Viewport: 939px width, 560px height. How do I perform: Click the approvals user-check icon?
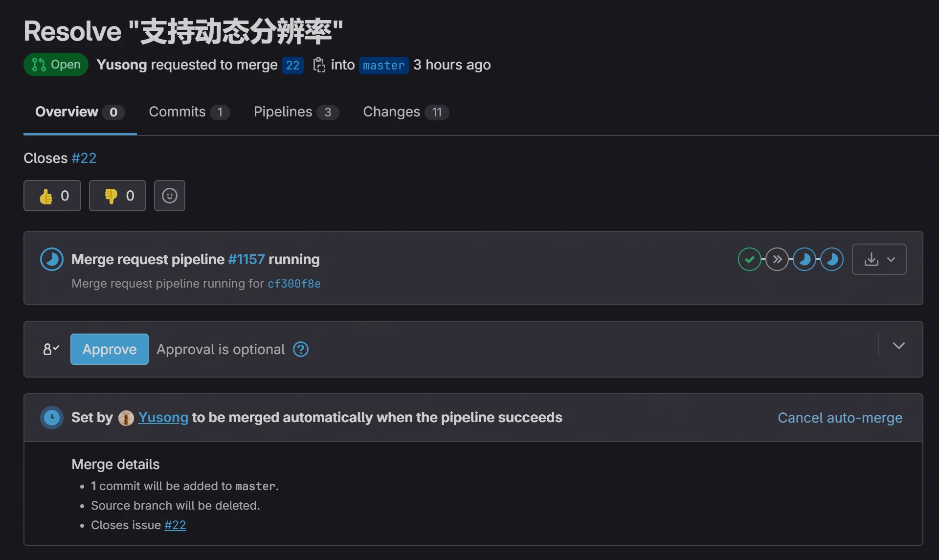coord(50,349)
